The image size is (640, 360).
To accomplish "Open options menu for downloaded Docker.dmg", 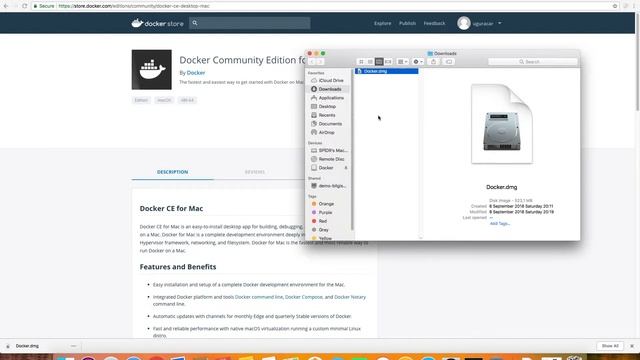I will pos(73,346).
